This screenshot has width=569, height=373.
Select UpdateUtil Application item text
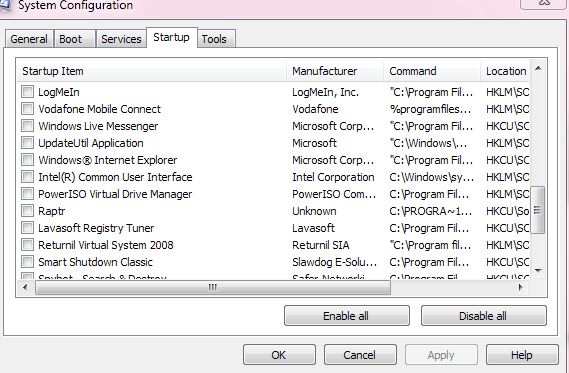(91, 143)
